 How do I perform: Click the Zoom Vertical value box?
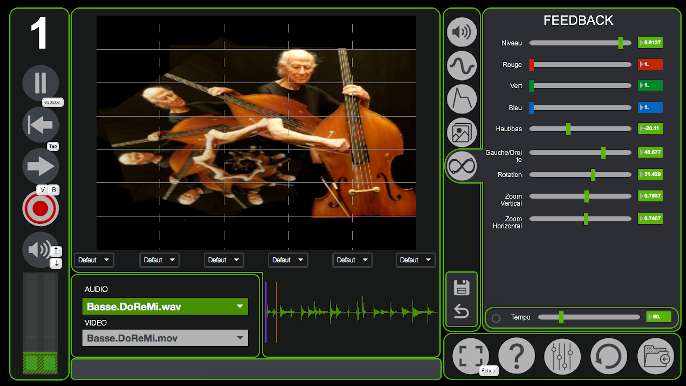tap(650, 196)
